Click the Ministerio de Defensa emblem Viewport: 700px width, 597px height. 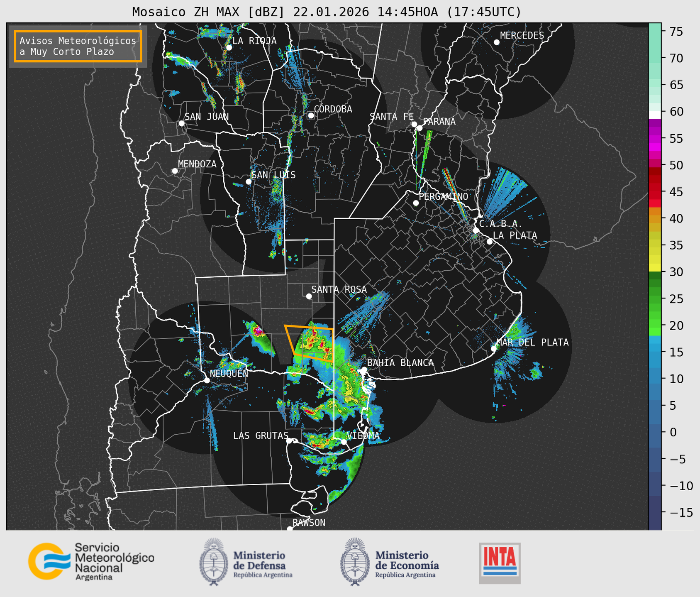point(214,562)
